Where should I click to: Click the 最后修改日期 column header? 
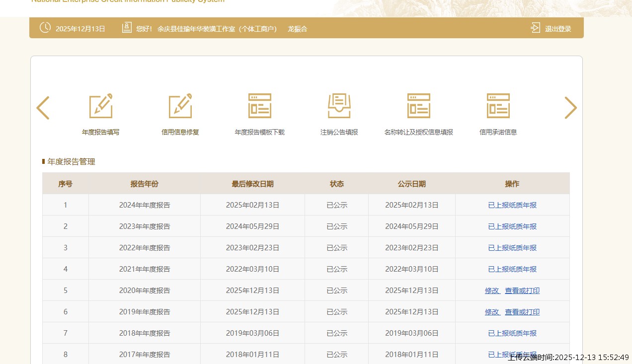[252, 184]
